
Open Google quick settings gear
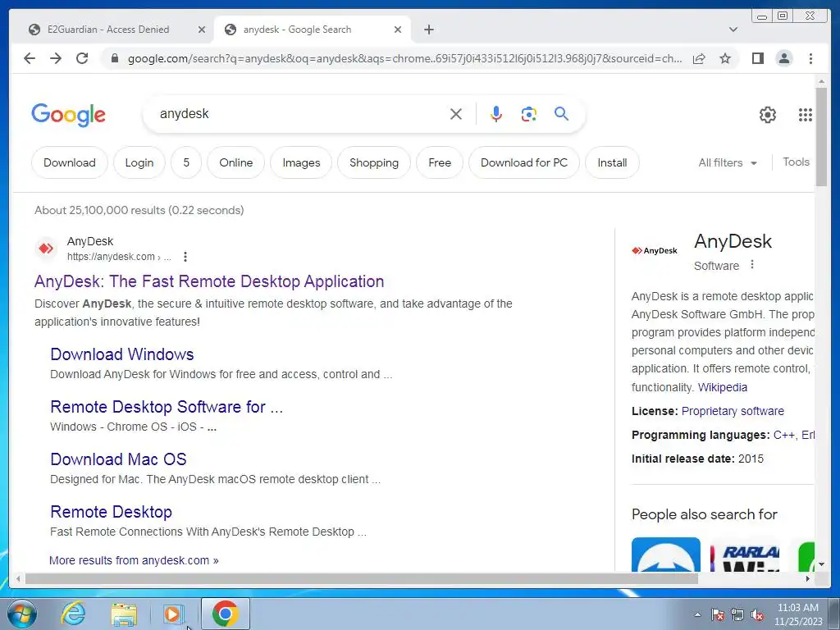[768, 115]
